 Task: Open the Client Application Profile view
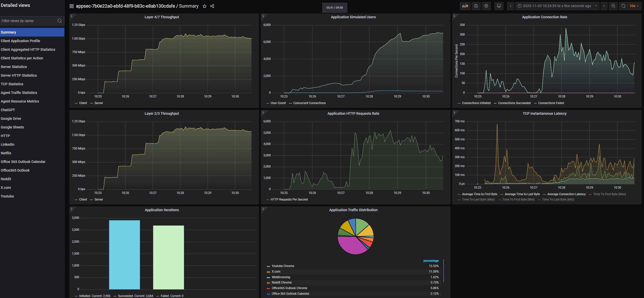click(20, 41)
